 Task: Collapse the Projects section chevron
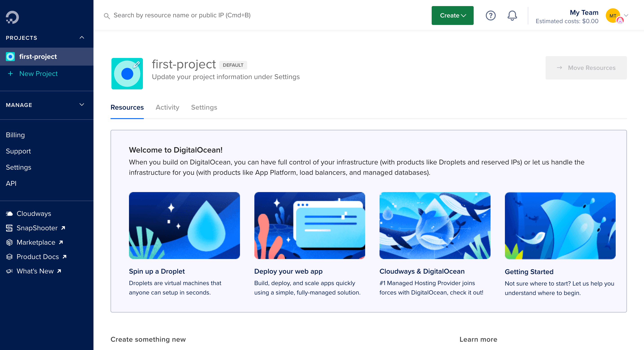(x=82, y=38)
